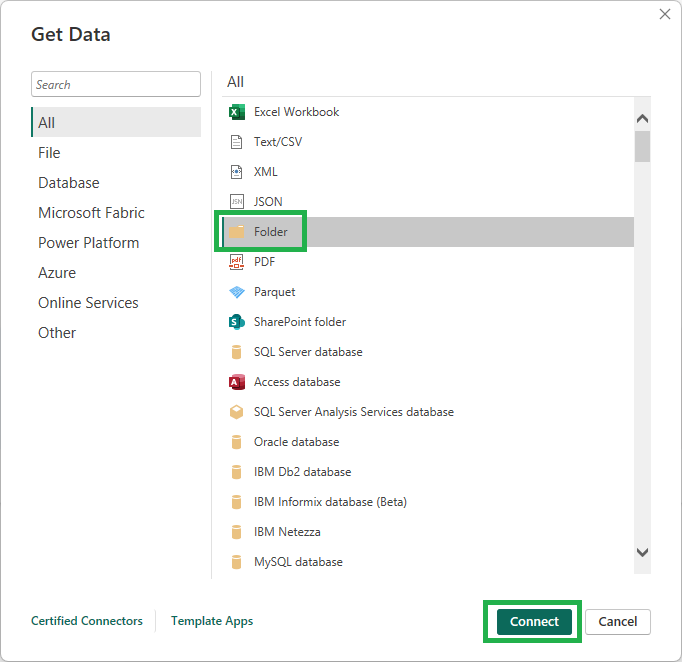Click the Folder text label

click(271, 232)
